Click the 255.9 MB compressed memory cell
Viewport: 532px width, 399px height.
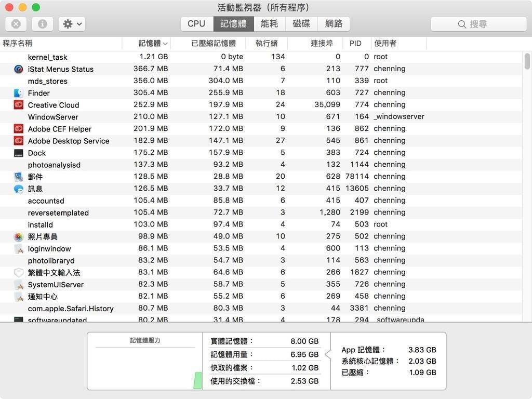click(226, 92)
